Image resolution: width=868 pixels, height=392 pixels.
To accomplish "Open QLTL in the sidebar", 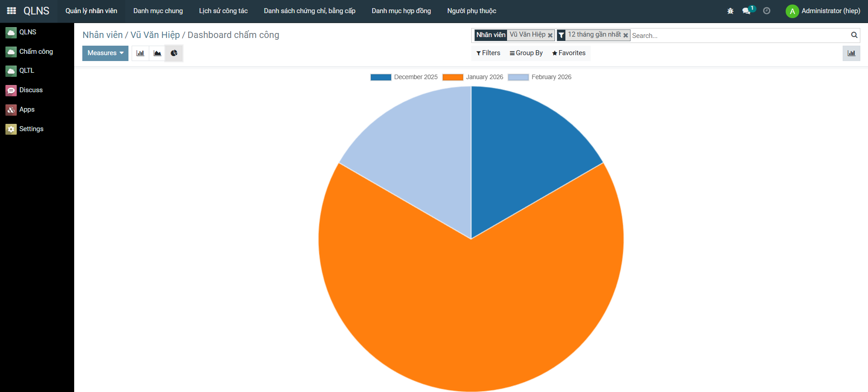I will click(x=27, y=71).
